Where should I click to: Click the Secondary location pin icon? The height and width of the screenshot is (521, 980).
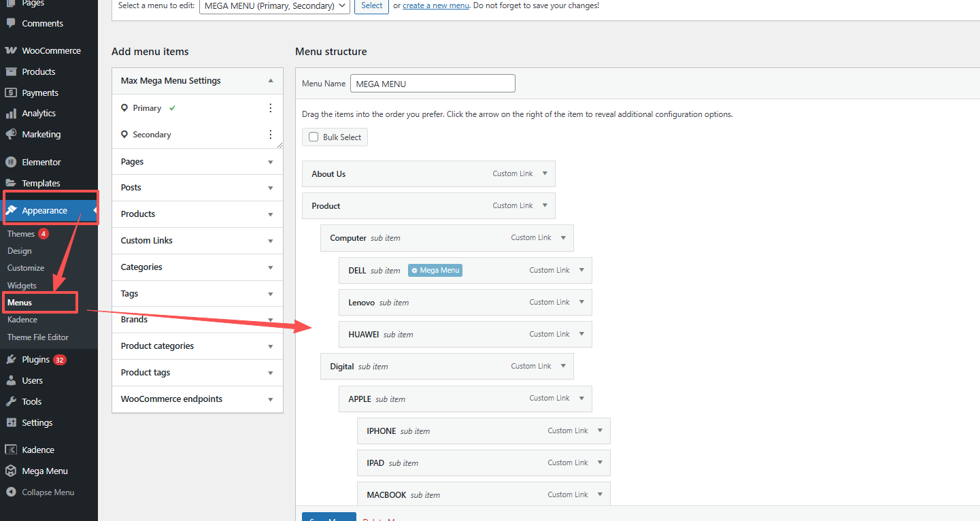click(x=124, y=135)
